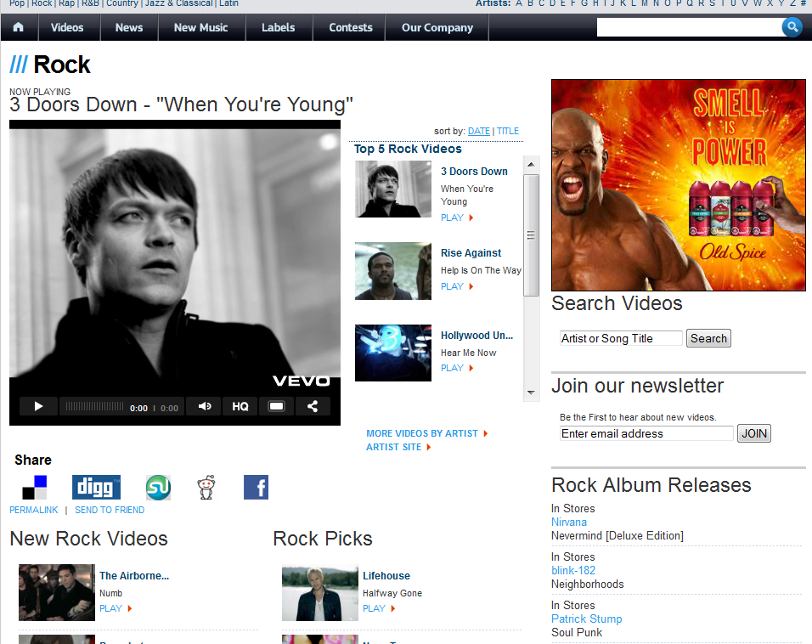Screen dimensions: 812x644
Task: Open the Jazz & Classical genre link
Action: 178,3
